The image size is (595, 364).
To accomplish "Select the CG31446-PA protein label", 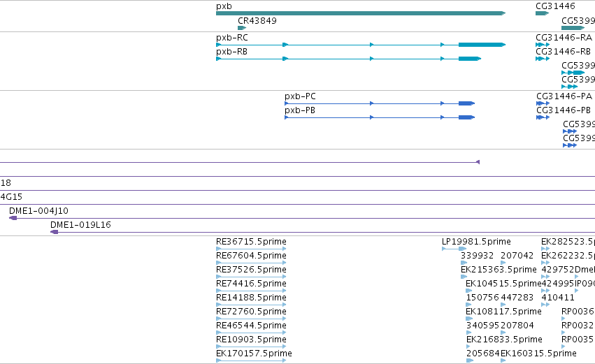I will pos(564,96).
